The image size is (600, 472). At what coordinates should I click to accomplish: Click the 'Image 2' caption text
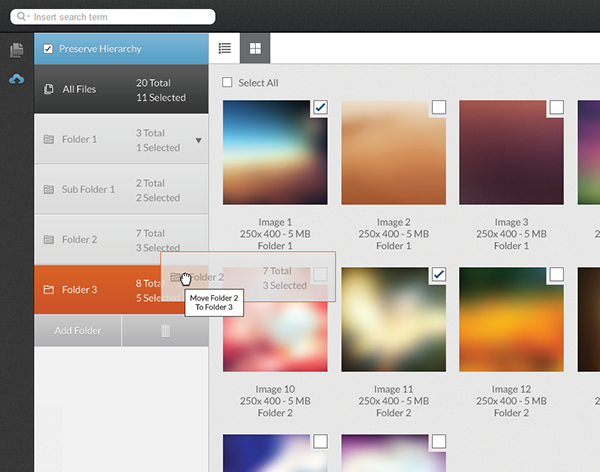click(x=394, y=222)
